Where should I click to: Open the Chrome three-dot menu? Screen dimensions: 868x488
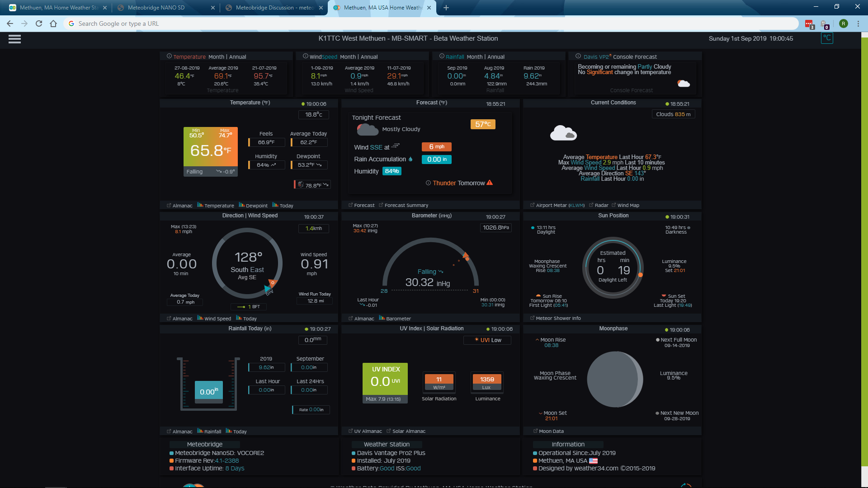[858, 23]
